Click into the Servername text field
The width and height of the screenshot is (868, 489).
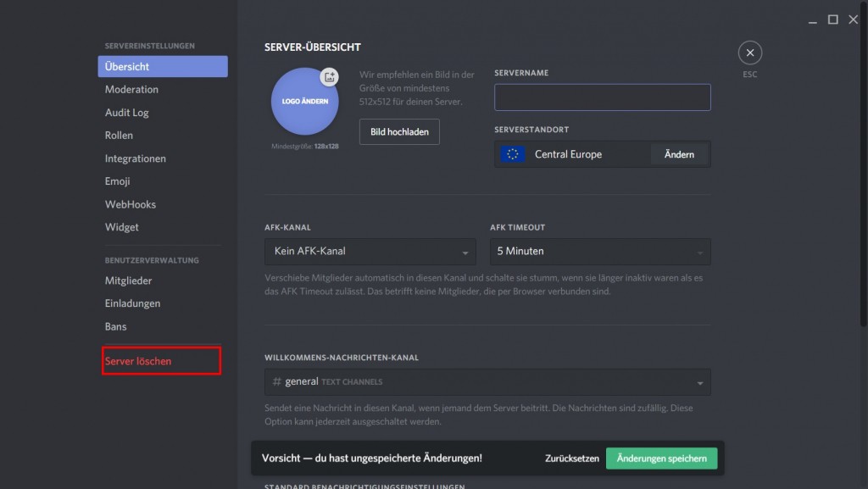pos(602,97)
